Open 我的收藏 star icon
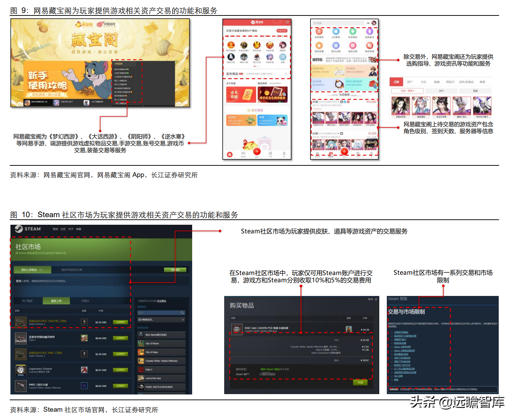 coord(319,46)
